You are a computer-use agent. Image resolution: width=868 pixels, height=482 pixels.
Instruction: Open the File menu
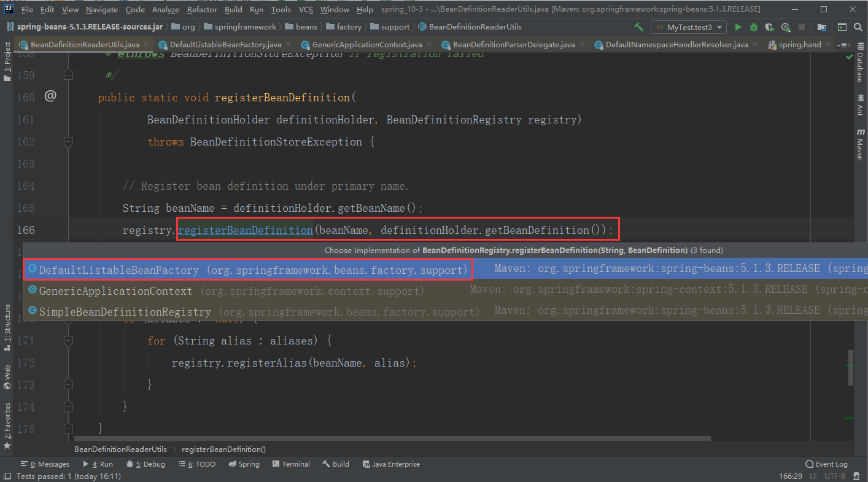pos(27,9)
